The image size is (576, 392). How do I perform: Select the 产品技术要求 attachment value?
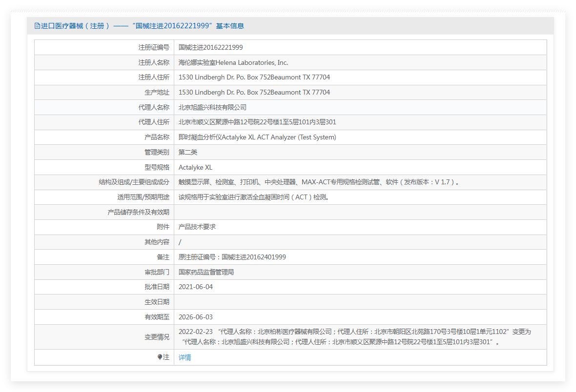(197, 227)
